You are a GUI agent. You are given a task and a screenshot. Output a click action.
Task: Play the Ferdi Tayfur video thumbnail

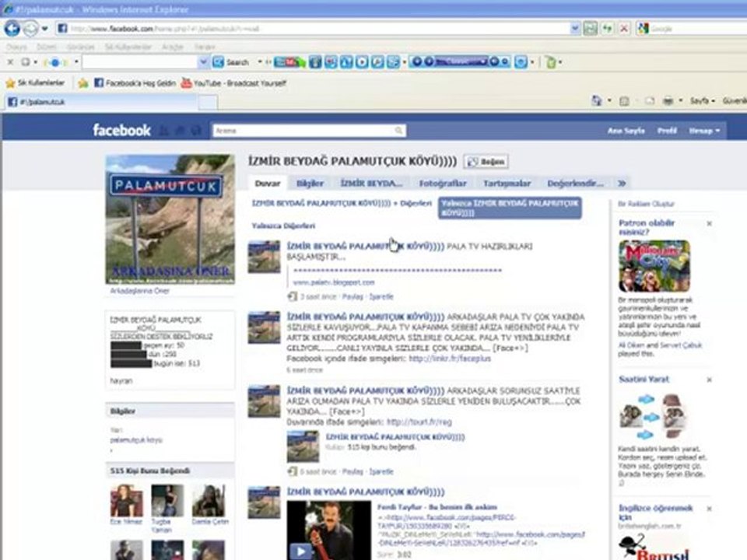point(328,530)
